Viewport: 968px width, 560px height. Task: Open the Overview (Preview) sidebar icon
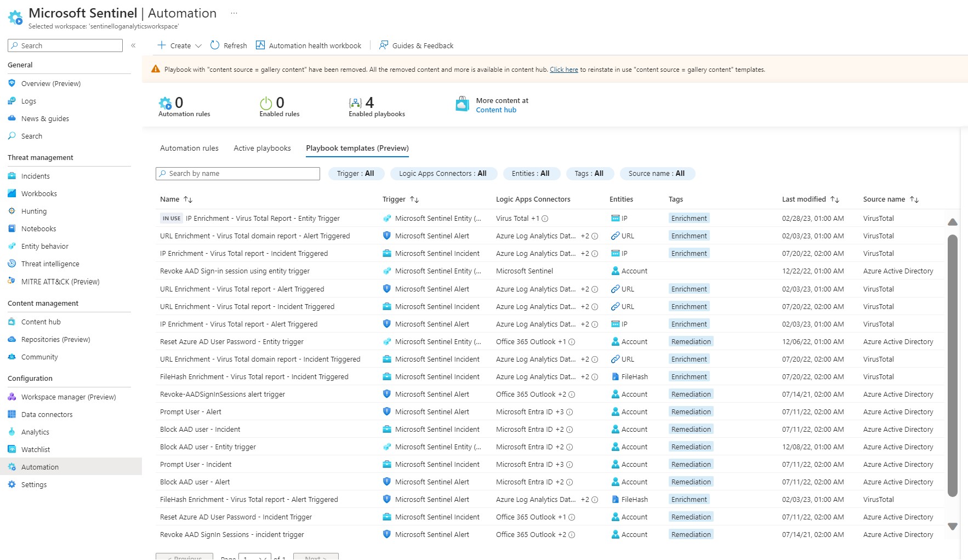pos(12,83)
